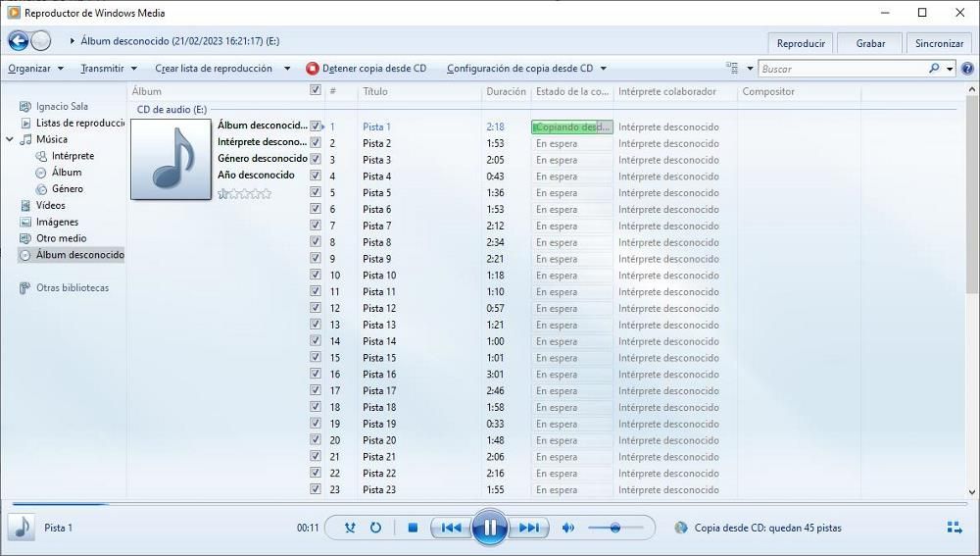Uncheck the Pista 16 checkbox
This screenshot has width=980, height=556.
316,374
